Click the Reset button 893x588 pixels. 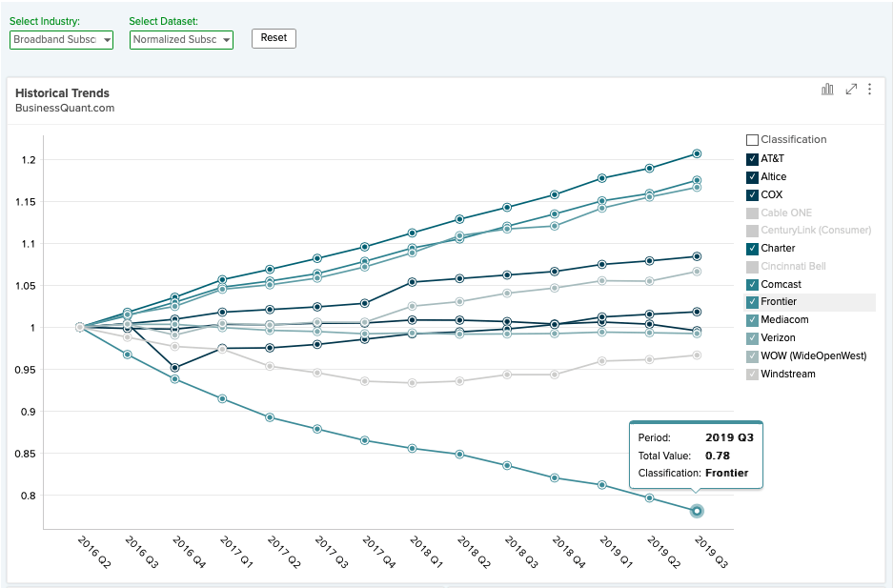(x=274, y=38)
